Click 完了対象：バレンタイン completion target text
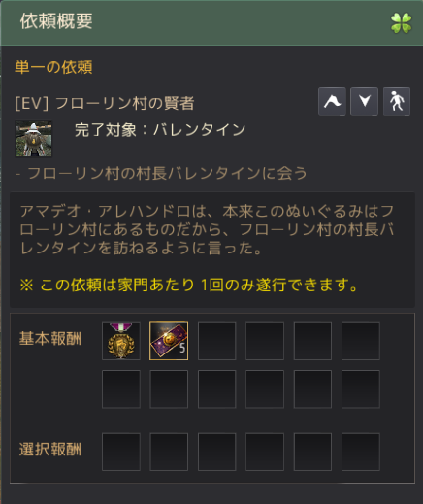The height and width of the screenshot is (504, 423). point(160,130)
